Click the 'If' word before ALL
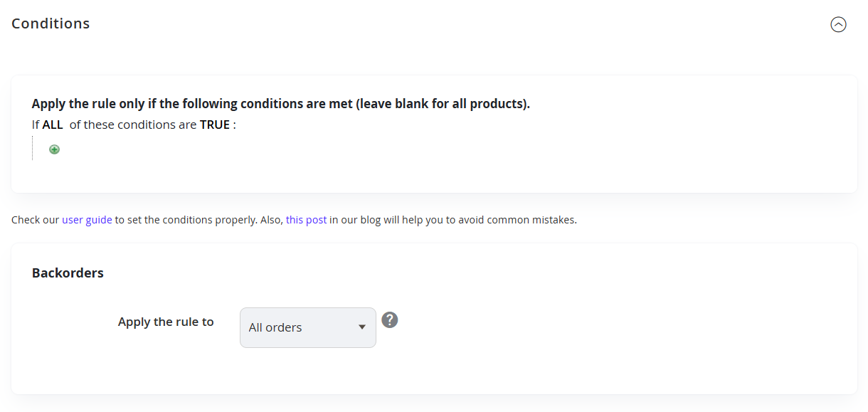Viewport: 868px width, 412px height. tap(36, 125)
